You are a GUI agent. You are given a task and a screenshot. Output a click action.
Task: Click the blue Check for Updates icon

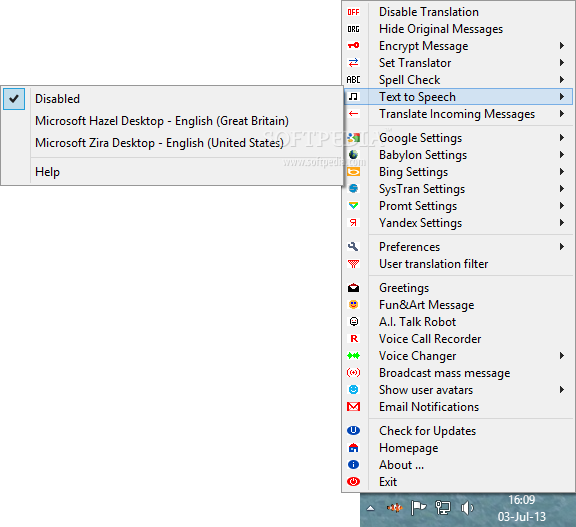tap(353, 430)
